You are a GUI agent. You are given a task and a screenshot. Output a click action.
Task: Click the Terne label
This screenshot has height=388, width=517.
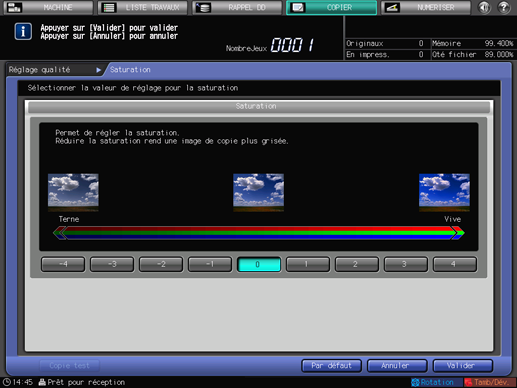coord(69,219)
